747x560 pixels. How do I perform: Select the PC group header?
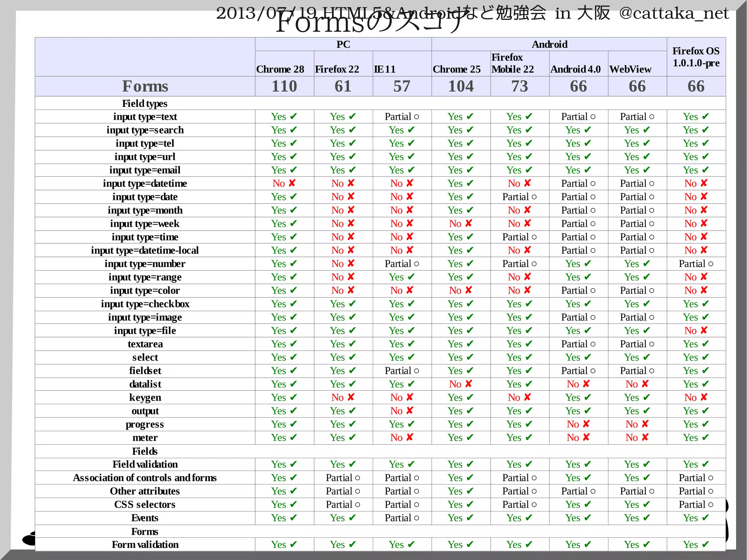click(x=343, y=45)
